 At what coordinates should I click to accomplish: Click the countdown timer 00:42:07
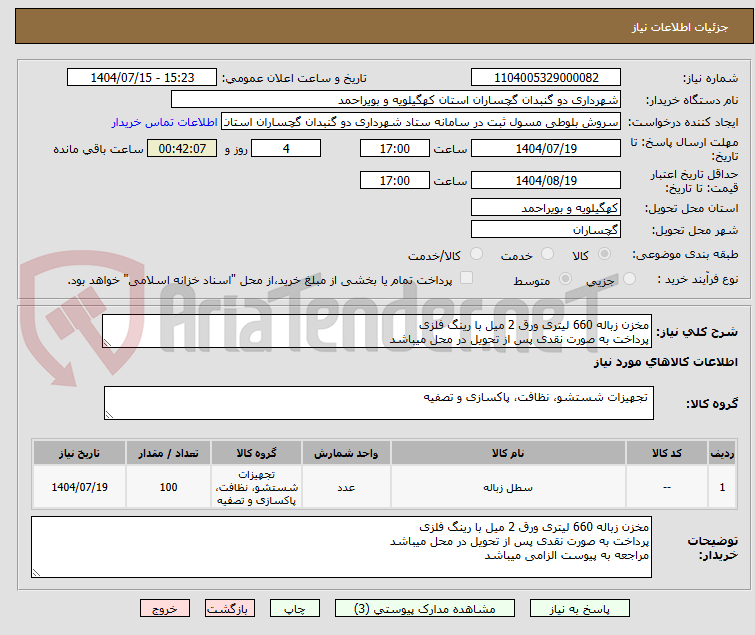click(182, 148)
